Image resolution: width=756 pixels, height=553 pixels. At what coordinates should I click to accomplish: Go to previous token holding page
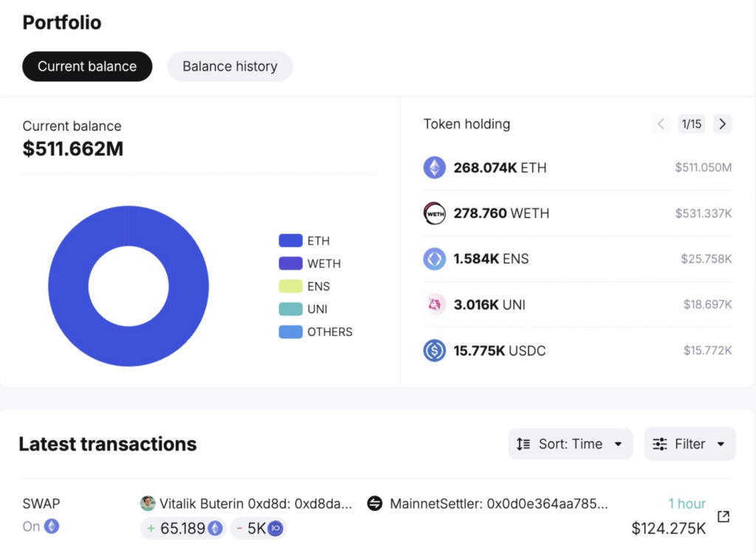pyautogui.click(x=661, y=124)
